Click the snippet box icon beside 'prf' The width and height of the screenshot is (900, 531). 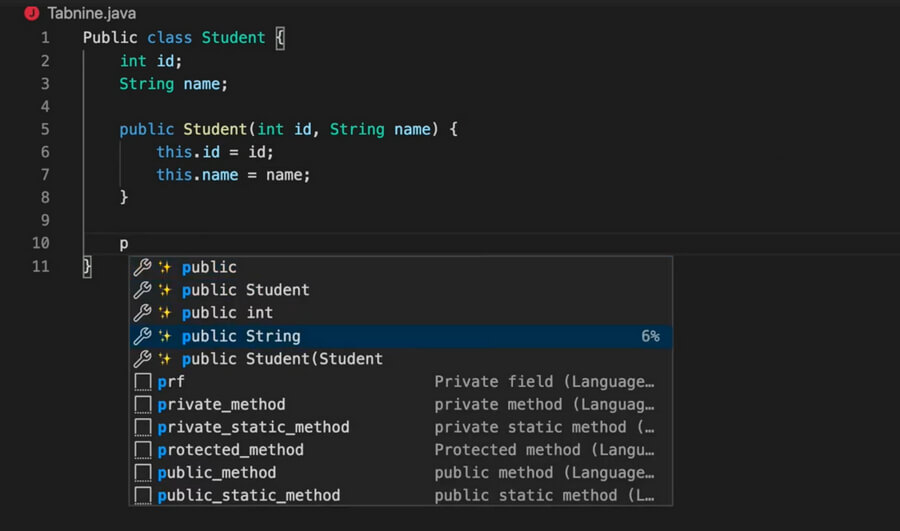pos(143,382)
